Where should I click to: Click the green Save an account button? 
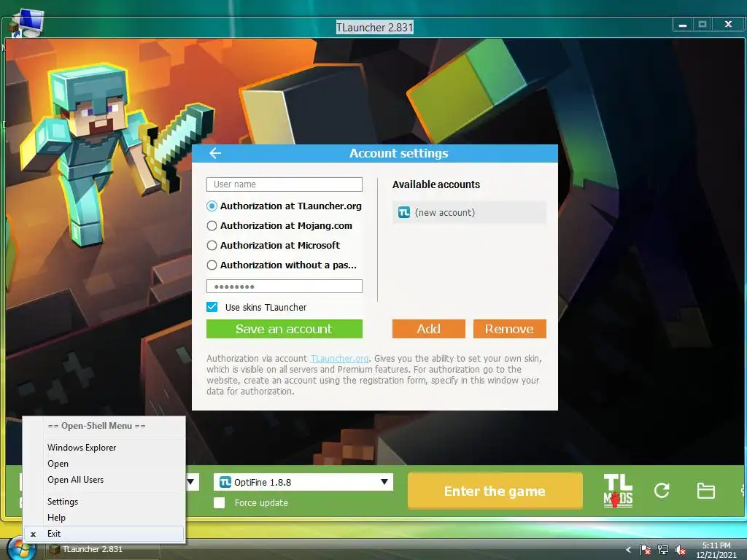(x=285, y=329)
